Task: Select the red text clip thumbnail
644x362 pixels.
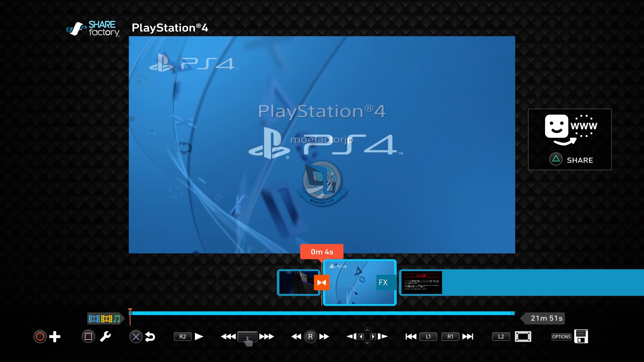Action: [422, 283]
